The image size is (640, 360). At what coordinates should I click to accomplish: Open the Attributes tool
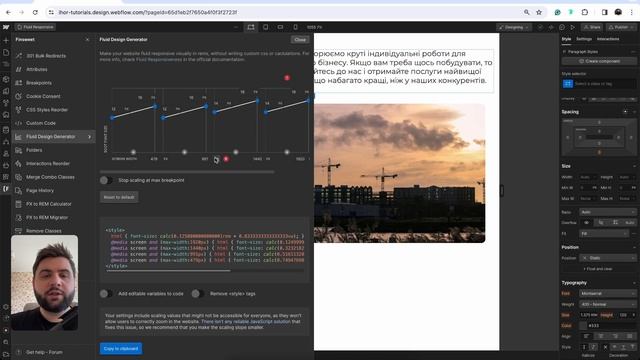[x=53, y=69]
